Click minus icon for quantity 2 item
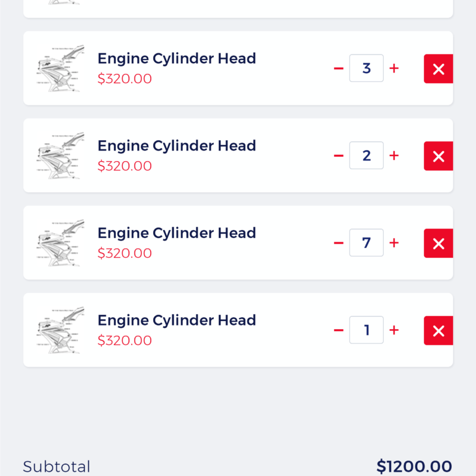Viewport: 476px width, 476px height. [x=338, y=156]
